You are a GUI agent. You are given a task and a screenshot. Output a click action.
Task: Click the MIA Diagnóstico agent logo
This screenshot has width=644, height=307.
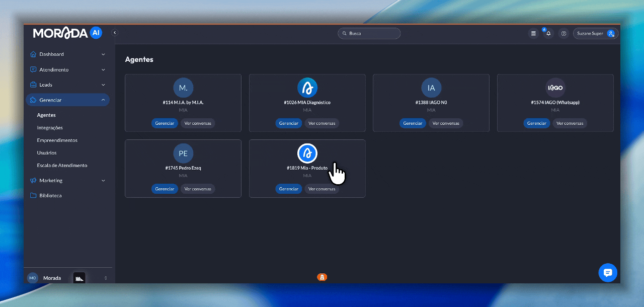[x=307, y=88]
